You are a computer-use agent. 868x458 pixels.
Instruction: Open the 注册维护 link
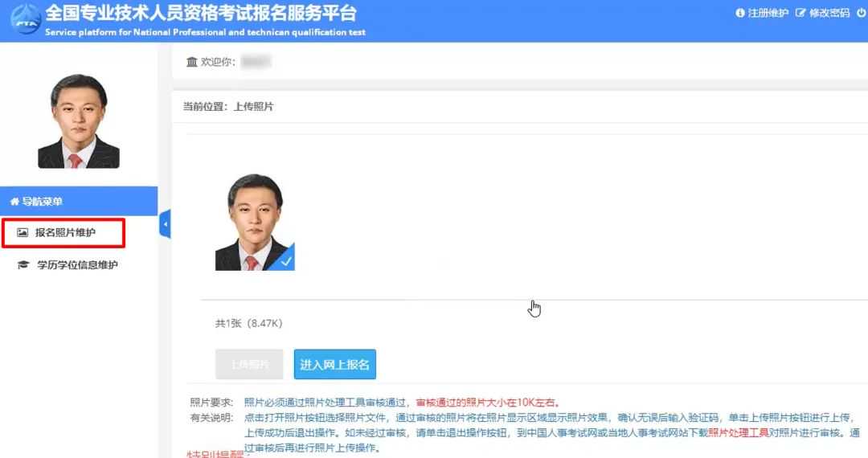[768, 14]
